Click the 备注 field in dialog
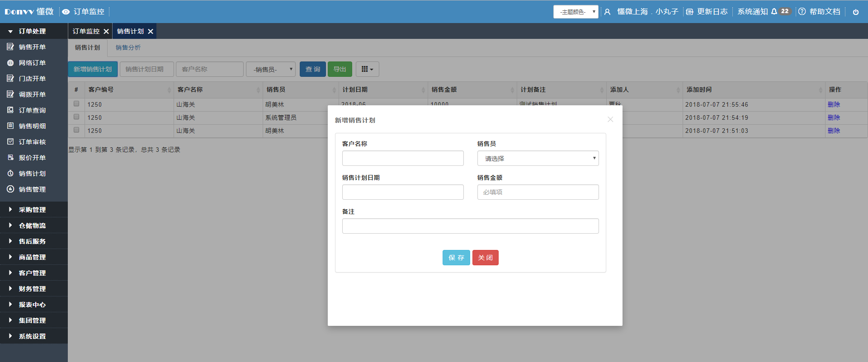 click(x=470, y=226)
